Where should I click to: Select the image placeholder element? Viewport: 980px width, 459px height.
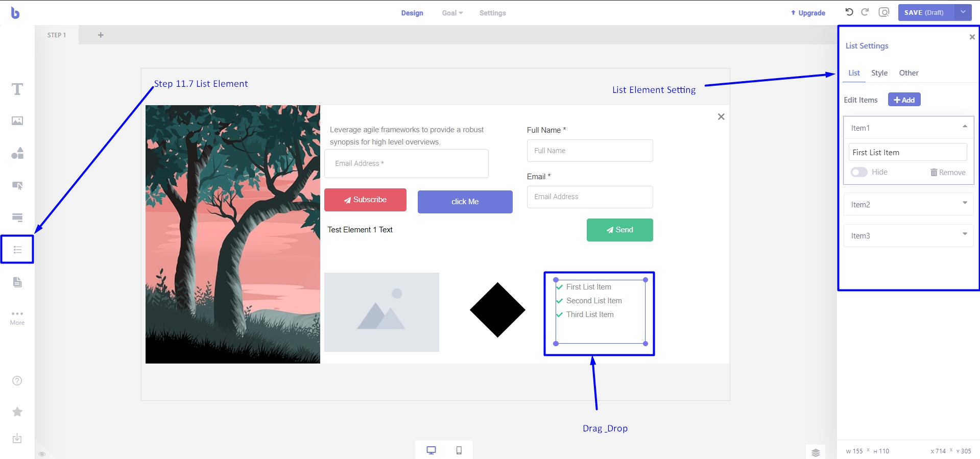(x=381, y=312)
